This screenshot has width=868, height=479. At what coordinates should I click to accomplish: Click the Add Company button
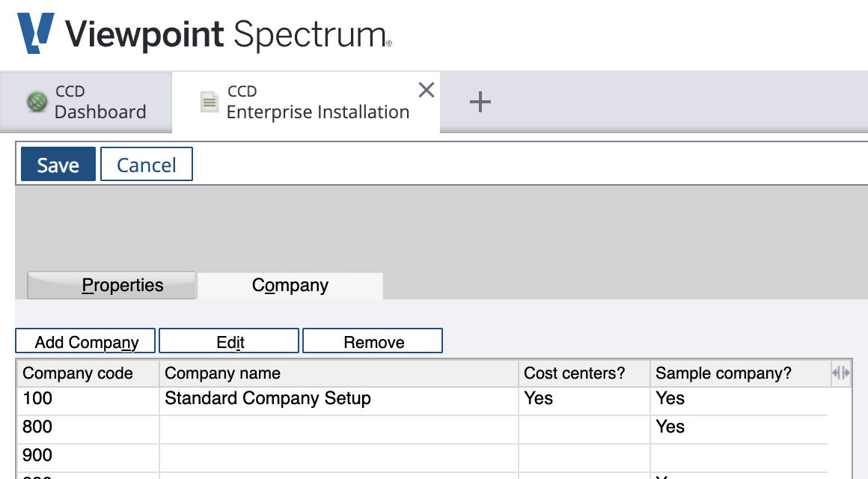[85, 341]
